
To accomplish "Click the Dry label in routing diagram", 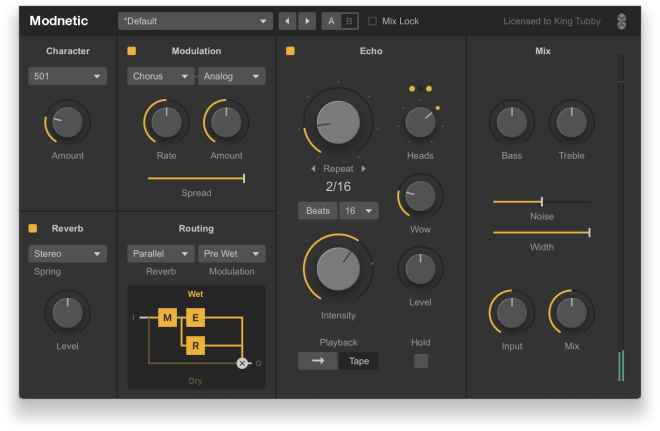I will point(195,381).
